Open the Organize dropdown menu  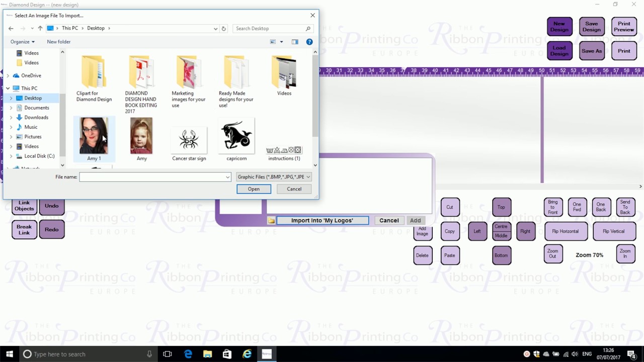pos(23,42)
